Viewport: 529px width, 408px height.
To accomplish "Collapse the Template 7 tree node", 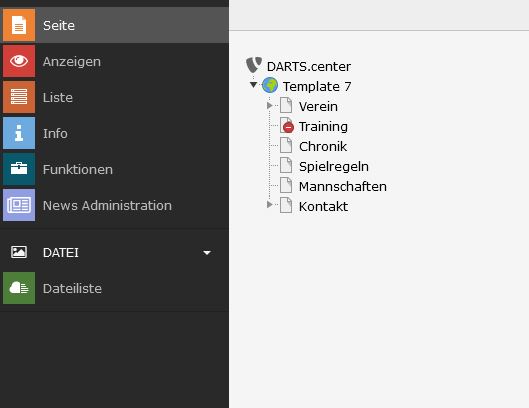I will [x=253, y=85].
